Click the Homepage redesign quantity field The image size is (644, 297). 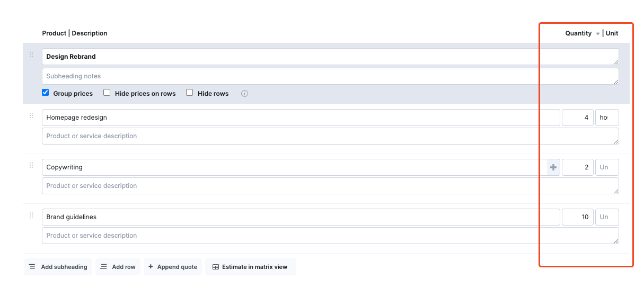pos(577,118)
